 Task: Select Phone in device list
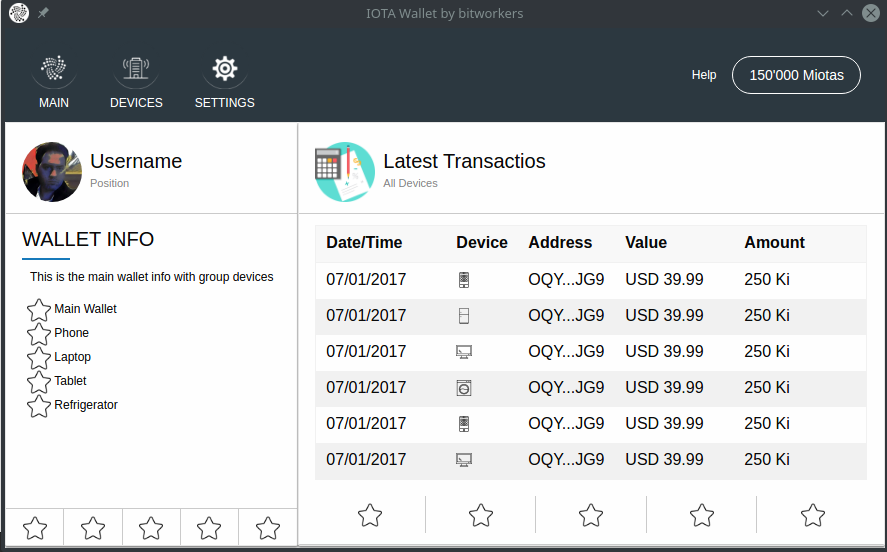coord(71,333)
